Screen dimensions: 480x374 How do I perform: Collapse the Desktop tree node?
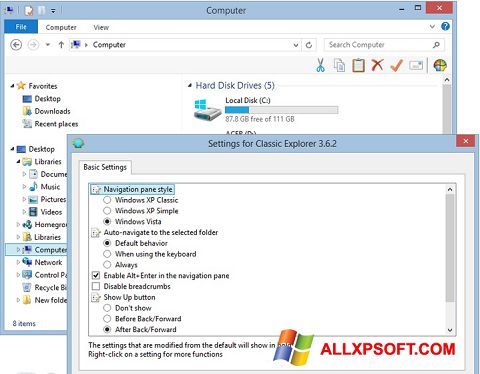pyautogui.click(x=12, y=149)
